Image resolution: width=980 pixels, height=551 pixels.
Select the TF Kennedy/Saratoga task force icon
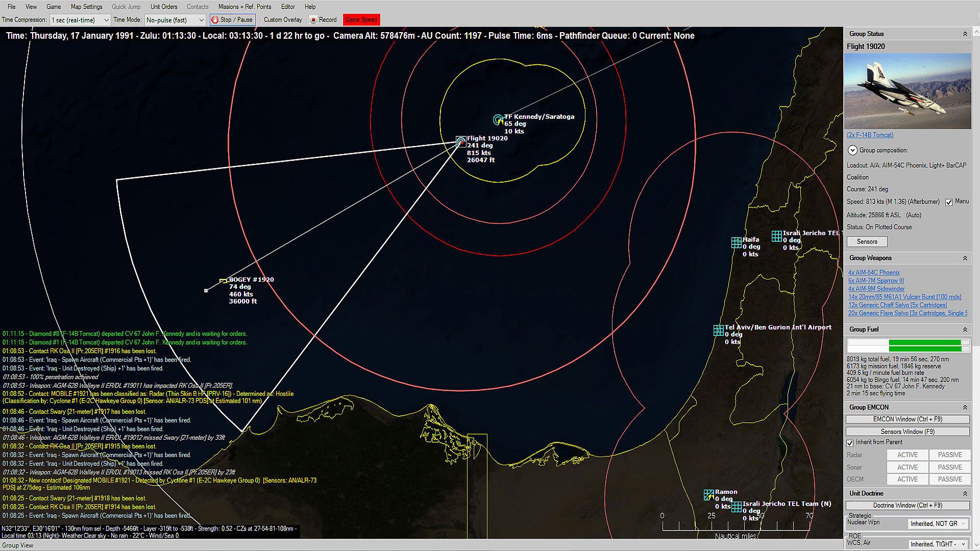(x=498, y=120)
